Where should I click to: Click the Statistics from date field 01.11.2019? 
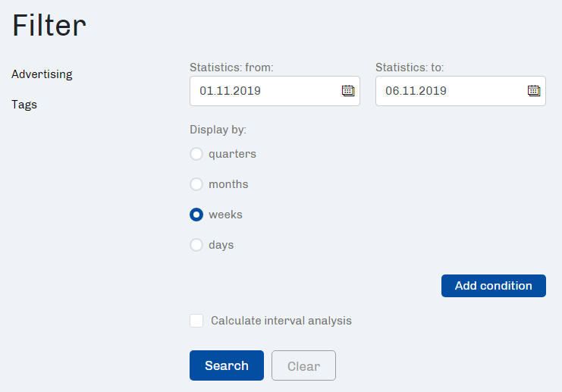pyautogui.click(x=275, y=91)
